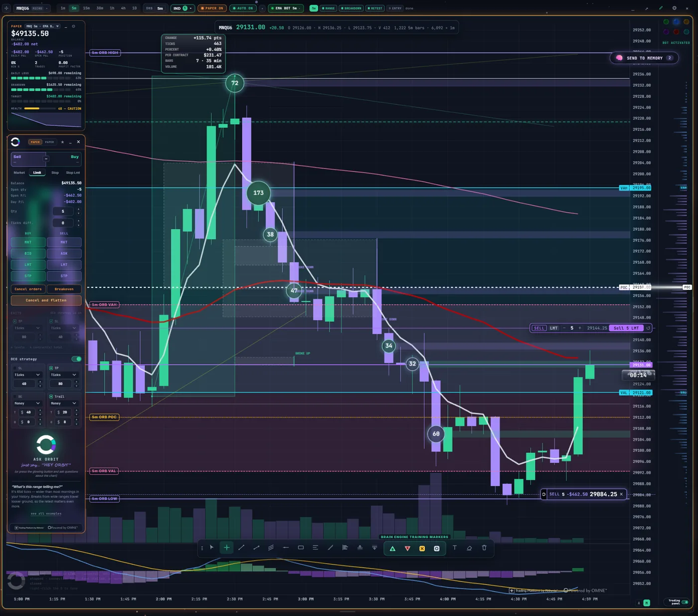Image resolution: width=698 pixels, height=616 pixels.
Task: Place red down-triangle training marker
Action: coord(407,549)
